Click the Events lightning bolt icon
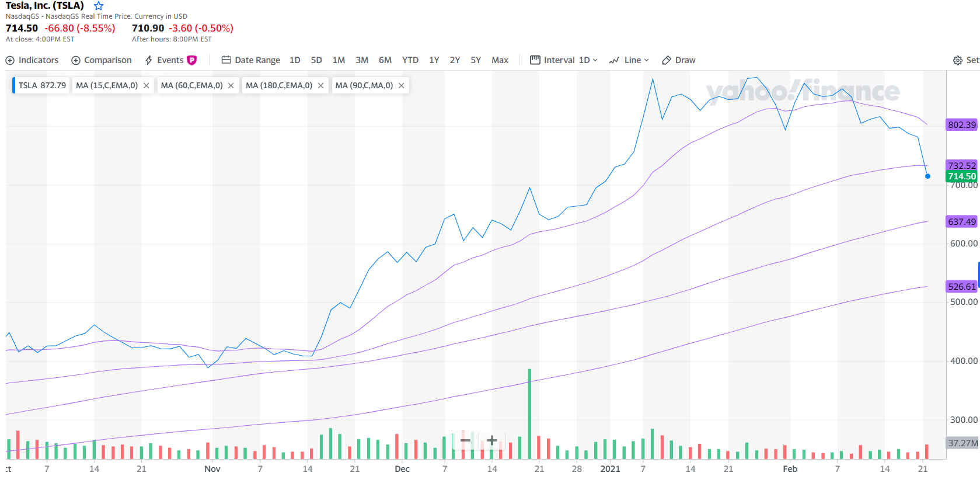The height and width of the screenshot is (483, 980). tap(149, 60)
